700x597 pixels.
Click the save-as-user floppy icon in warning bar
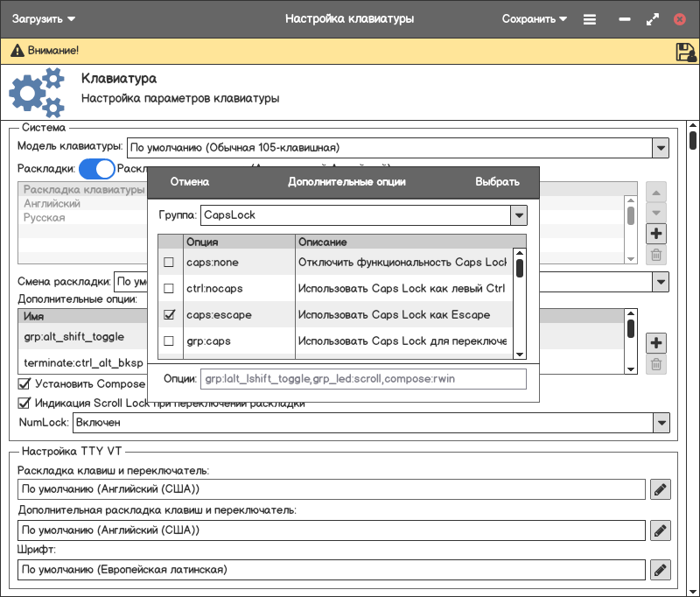pyautogui.click(x=685, y=52)
